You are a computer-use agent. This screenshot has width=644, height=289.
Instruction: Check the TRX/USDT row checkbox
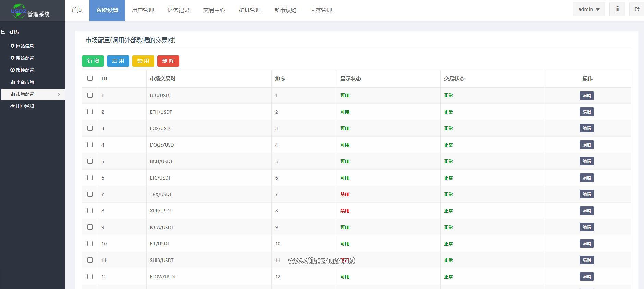(x=90, y=194)
